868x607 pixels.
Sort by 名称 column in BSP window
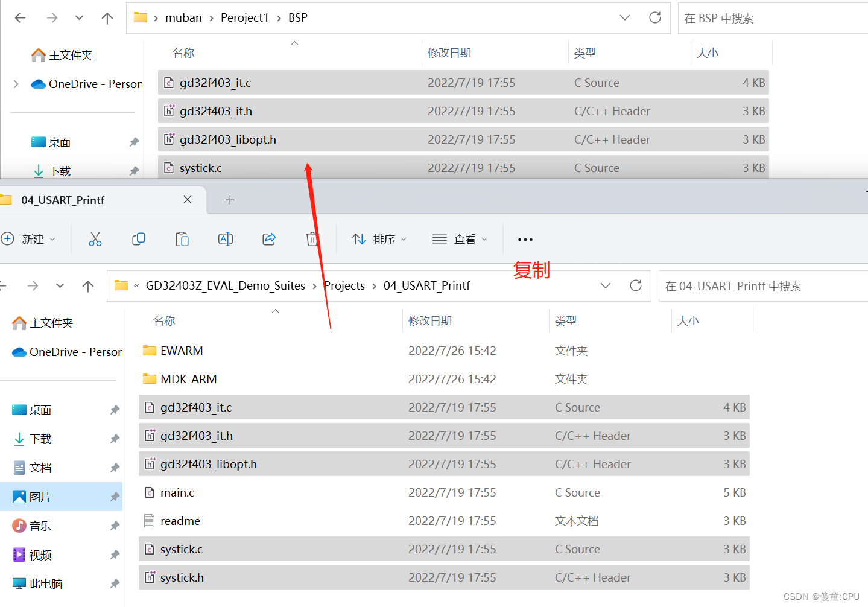183,53
